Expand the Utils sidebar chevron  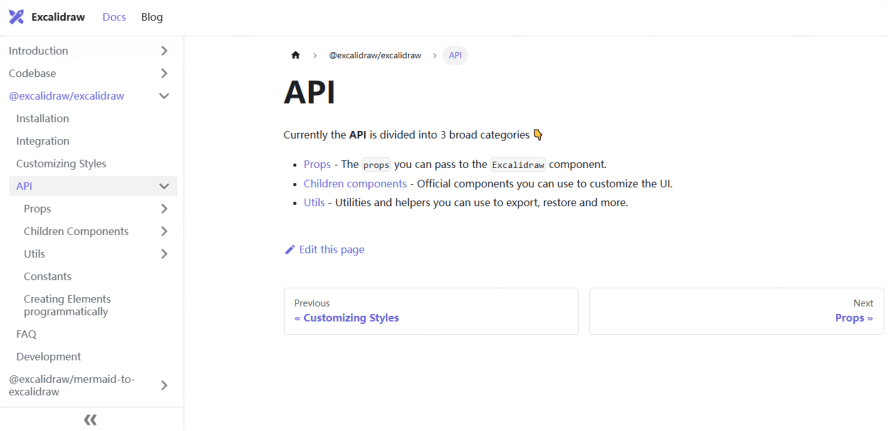pos(164,254)
